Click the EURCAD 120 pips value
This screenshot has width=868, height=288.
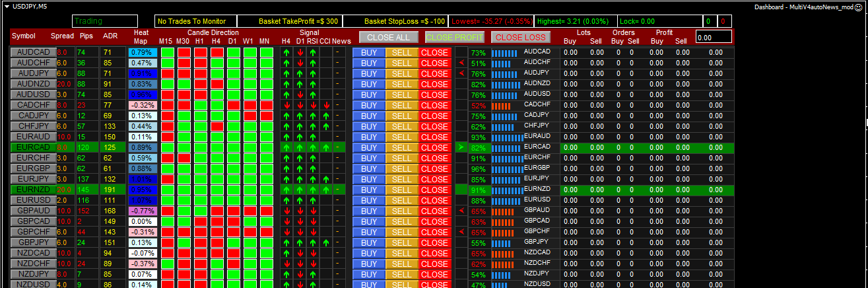pos(84,147)
